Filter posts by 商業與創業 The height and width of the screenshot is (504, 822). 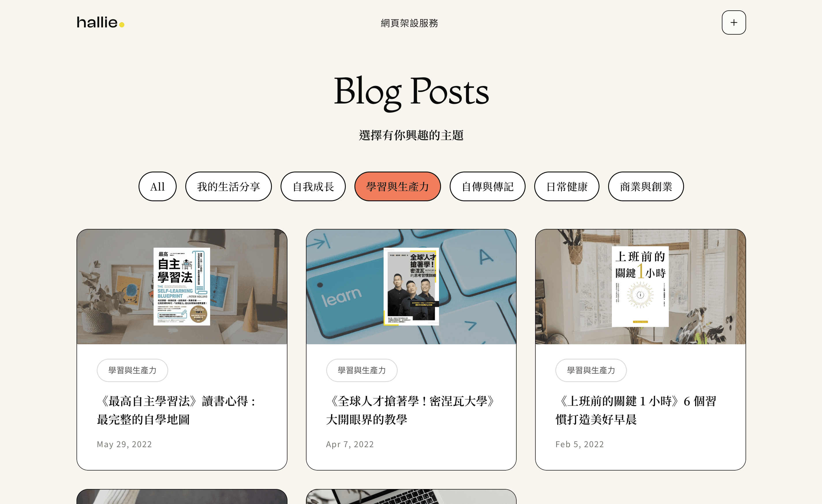tap(646, 186)
